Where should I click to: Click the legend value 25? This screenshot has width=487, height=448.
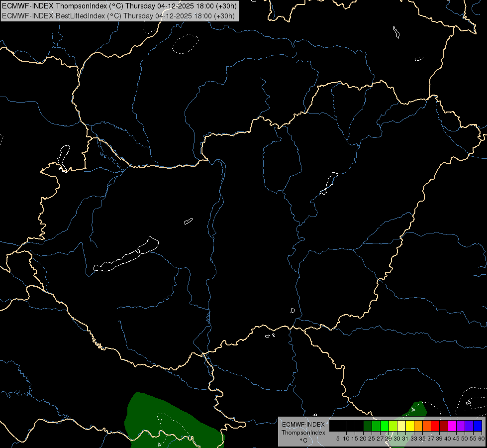click(x=372, y=439)
